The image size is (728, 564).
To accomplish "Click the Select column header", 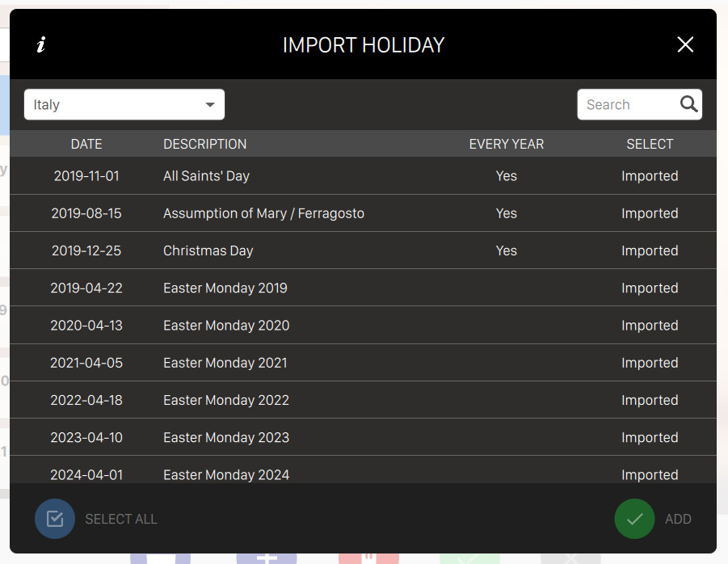I will (650, 144).
